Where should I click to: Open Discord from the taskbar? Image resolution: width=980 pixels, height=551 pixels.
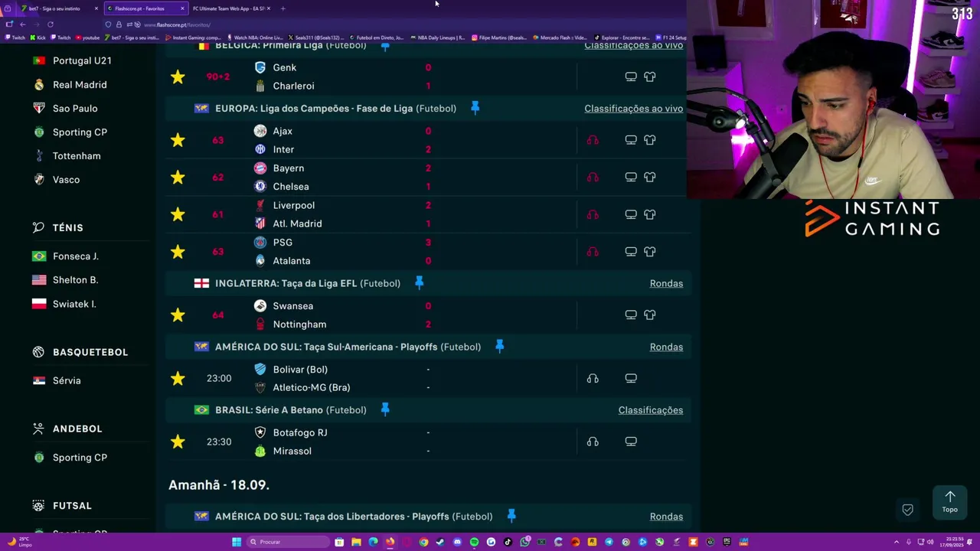coord(457,542)
